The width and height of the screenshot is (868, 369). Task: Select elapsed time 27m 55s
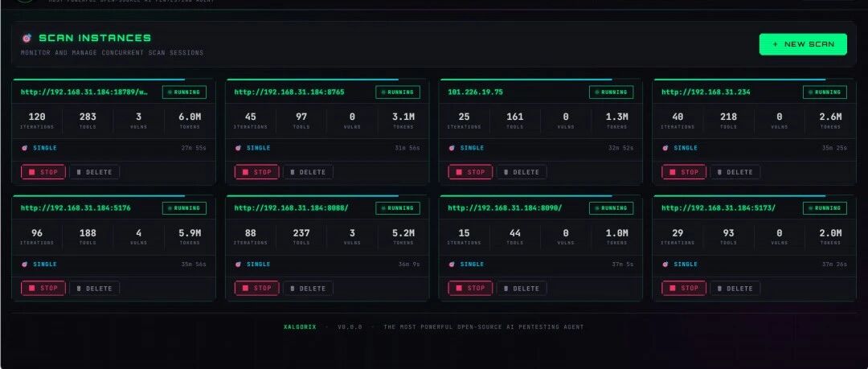point(194,148)
